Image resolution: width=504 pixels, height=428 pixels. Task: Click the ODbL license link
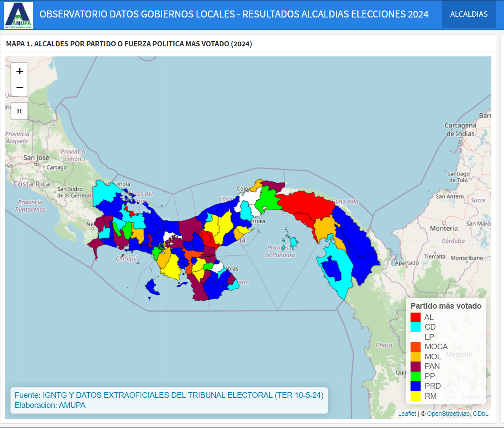pos(480,414)
